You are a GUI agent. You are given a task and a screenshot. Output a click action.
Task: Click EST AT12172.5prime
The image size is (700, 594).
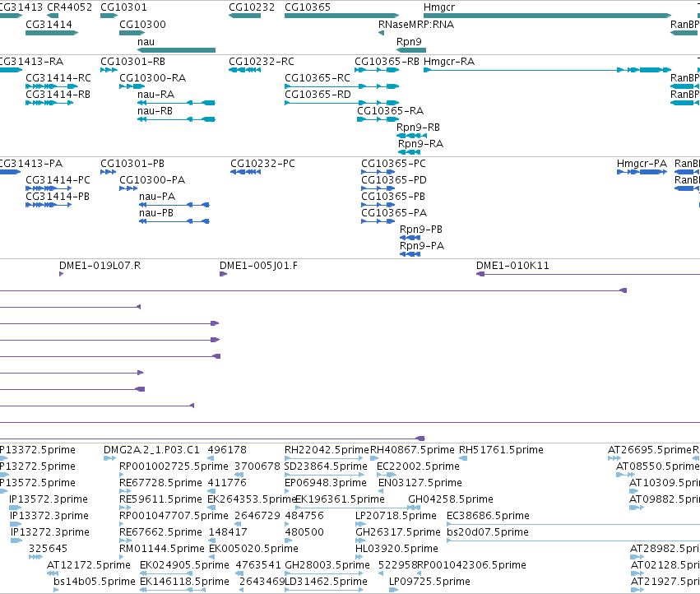[x=53, y=573]
